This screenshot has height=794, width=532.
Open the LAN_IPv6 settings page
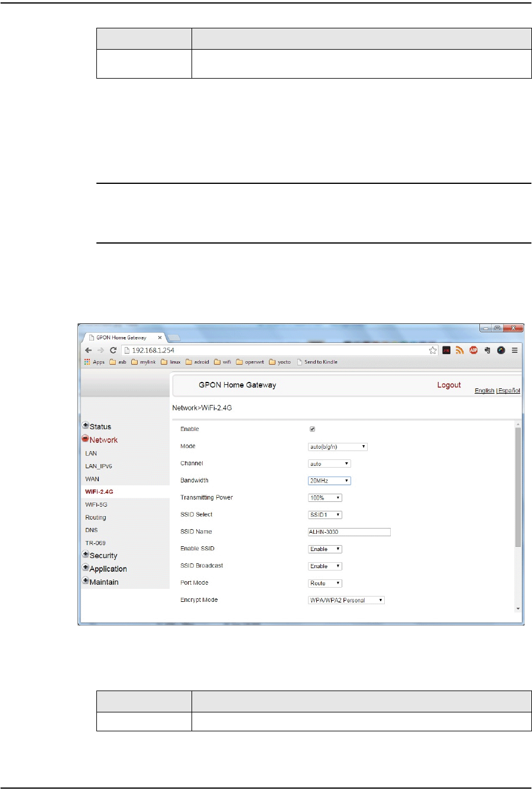[x=99, y=466]
